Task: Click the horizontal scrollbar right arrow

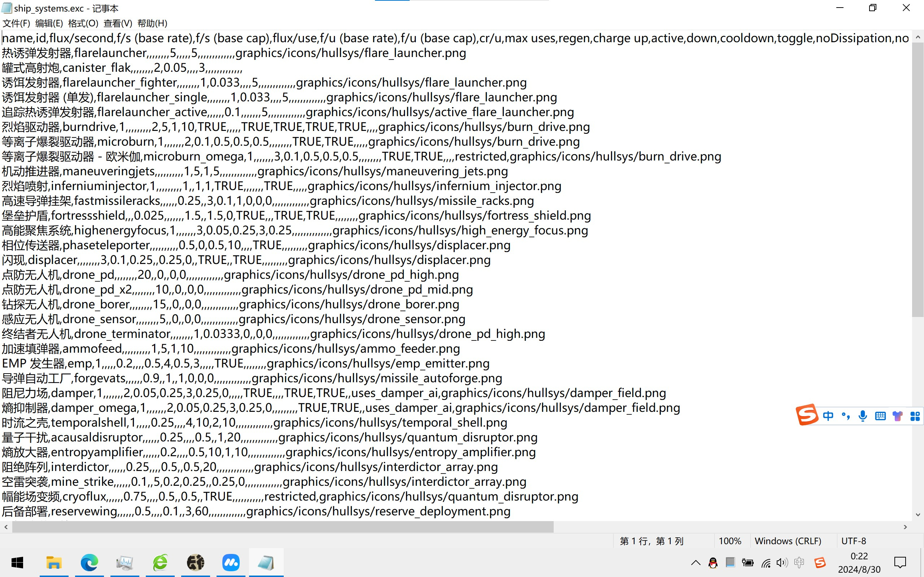Action: click(x=905, y=527)
